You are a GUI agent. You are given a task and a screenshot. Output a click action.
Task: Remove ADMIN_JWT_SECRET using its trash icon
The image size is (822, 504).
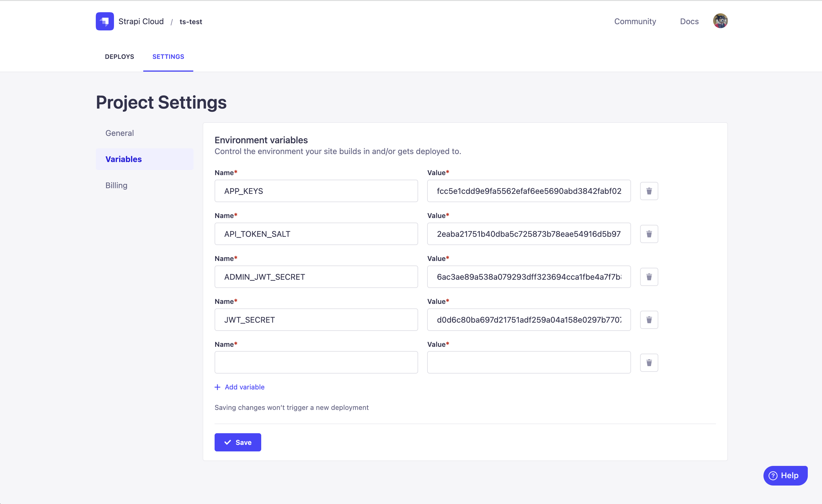click(649, 277)
